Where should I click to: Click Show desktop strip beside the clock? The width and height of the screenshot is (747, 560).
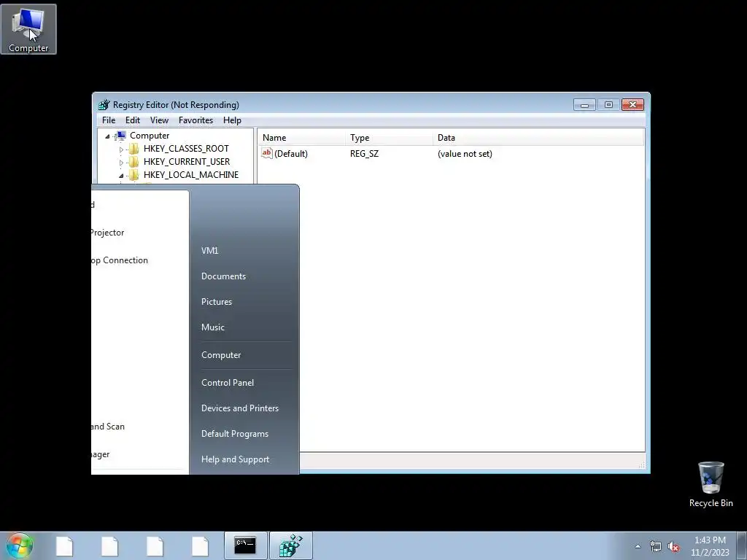[742, 546]
